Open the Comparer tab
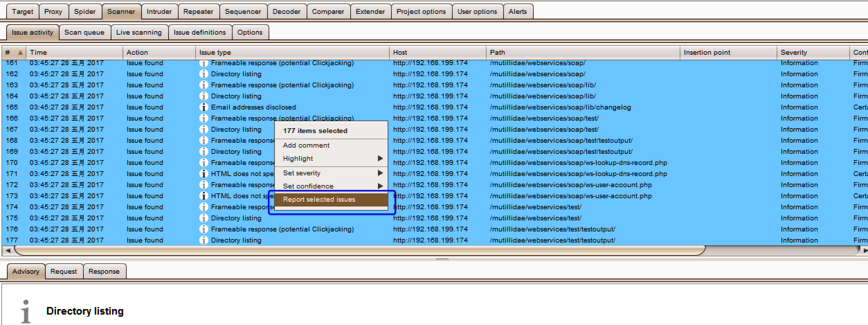Screen dimensions: 868x325 (328, 11)
